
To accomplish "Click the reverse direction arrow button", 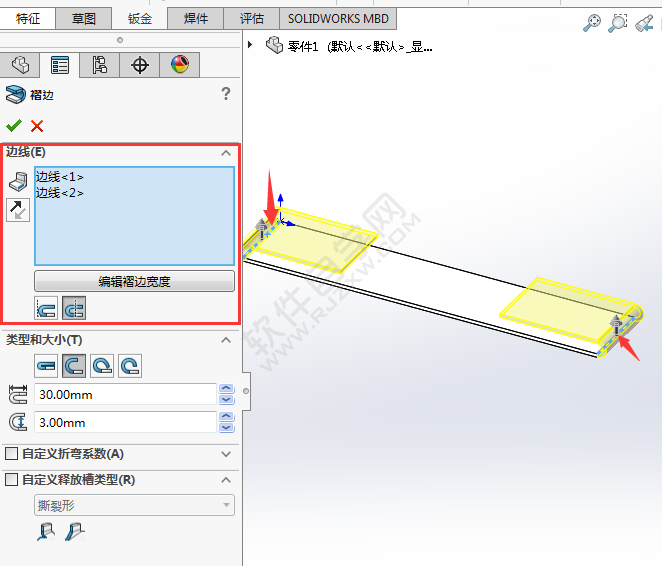I will 18,210.
